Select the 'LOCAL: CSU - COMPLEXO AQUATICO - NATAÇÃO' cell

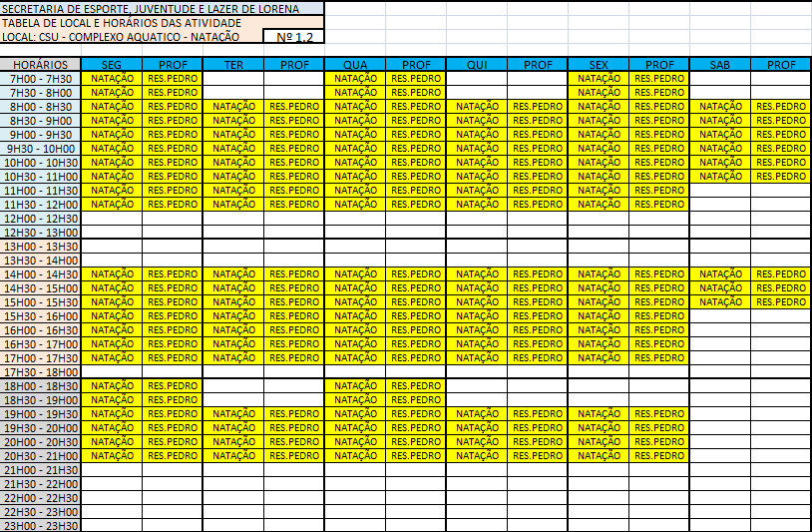132,36
